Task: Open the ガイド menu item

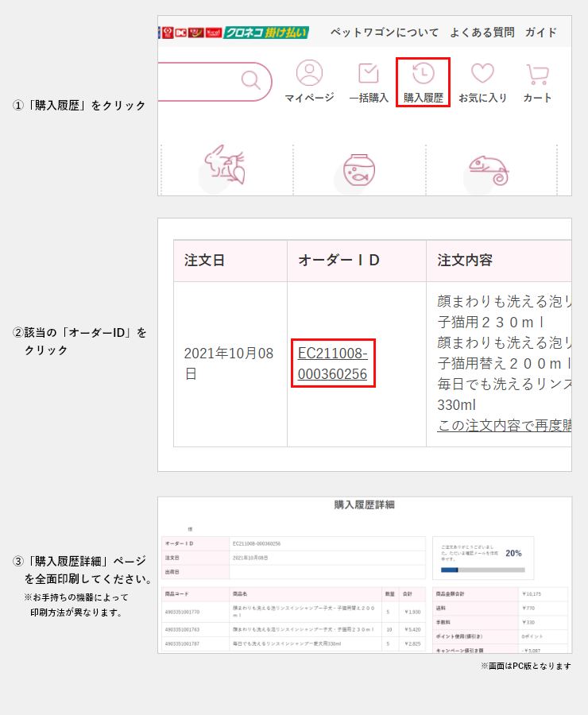Action: (x=540, y=33)
